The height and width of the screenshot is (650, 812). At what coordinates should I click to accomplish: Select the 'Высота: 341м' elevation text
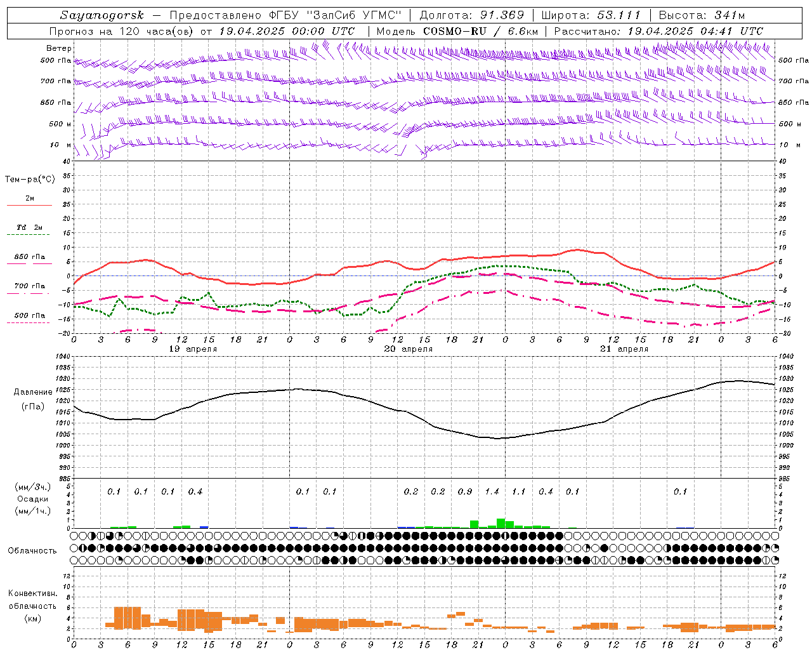coord(702,15)
